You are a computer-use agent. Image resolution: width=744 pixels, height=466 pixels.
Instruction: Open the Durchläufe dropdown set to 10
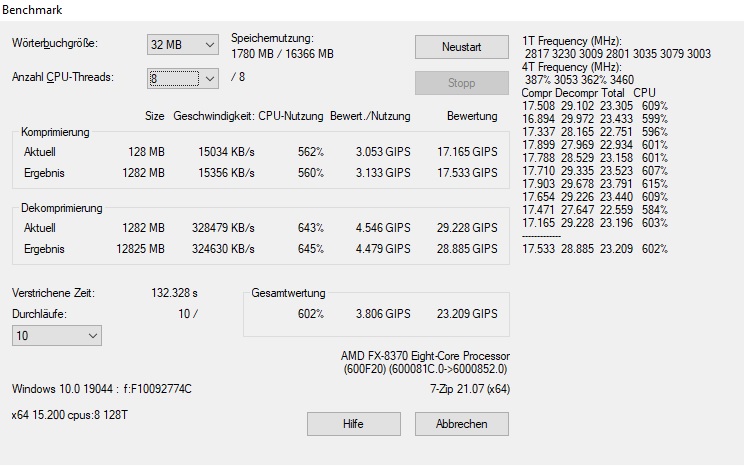(x=56, y=335)
